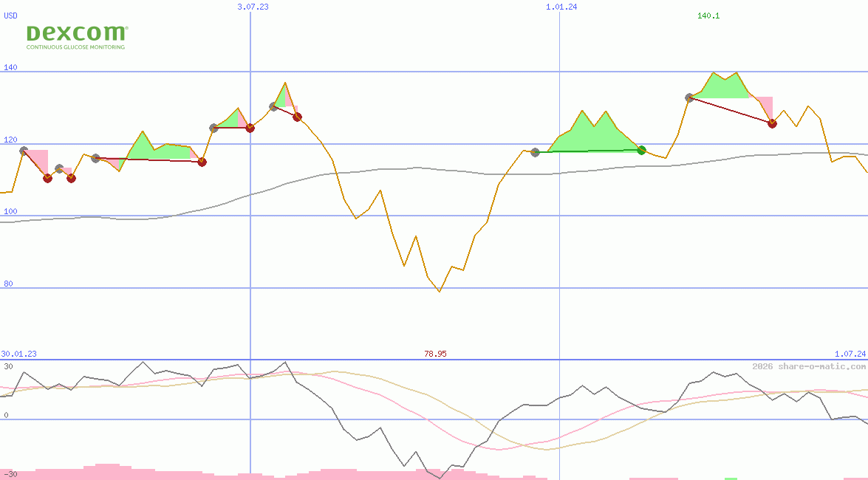This screenshot has height=480, width=868.
Task: Click the 80 price gridline label
Action: (7, 283)
